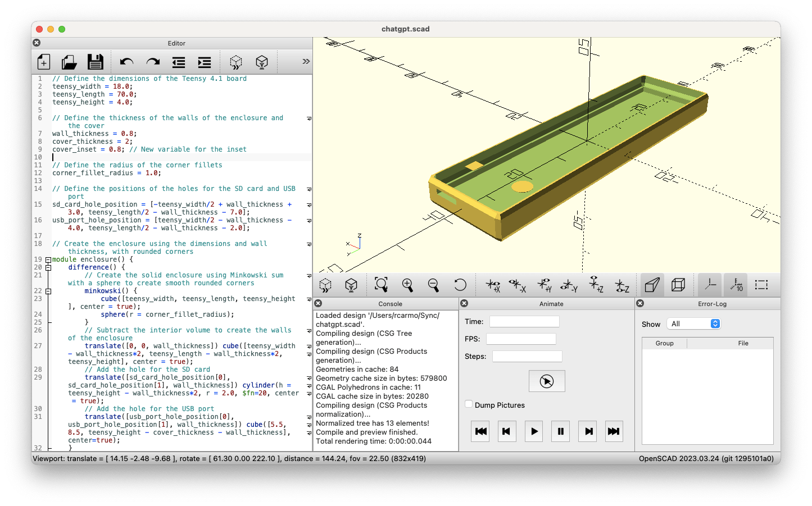
Task: Collapse the module enclosure fold on line 19
Action: point(48,259)
